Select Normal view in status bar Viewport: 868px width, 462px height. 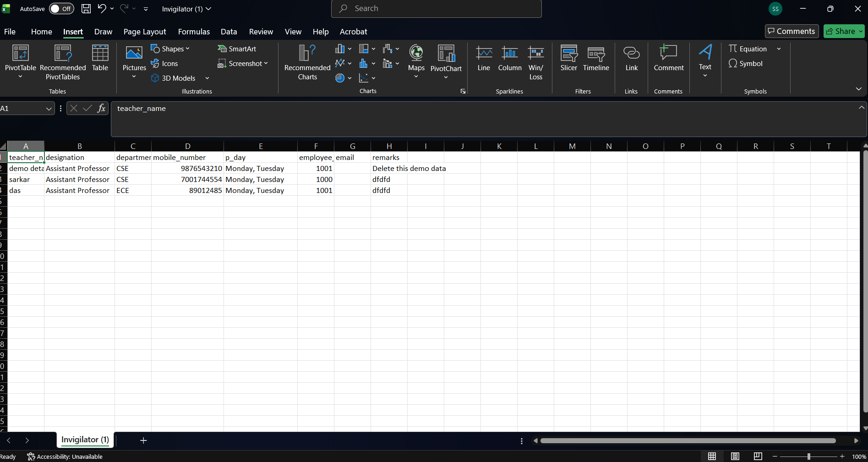click(712, 456)
